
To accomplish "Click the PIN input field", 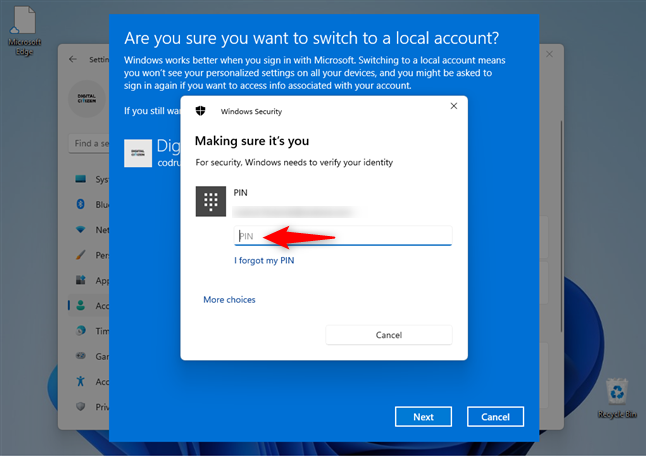I will (343, 236).
